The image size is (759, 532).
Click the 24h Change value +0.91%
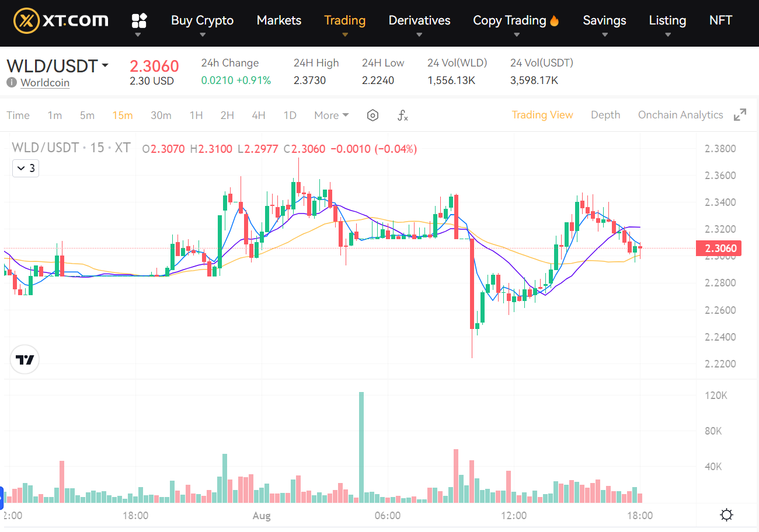[x=253, y=80]
